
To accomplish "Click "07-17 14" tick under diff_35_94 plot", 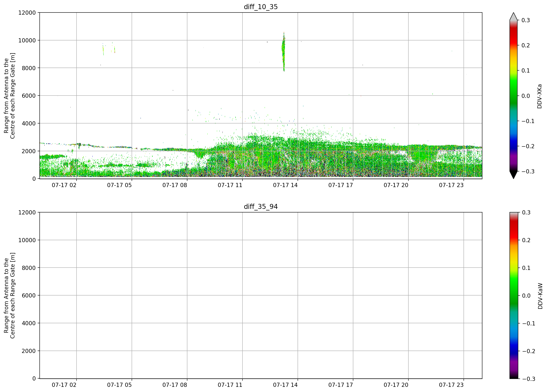I will coord(285,385).
